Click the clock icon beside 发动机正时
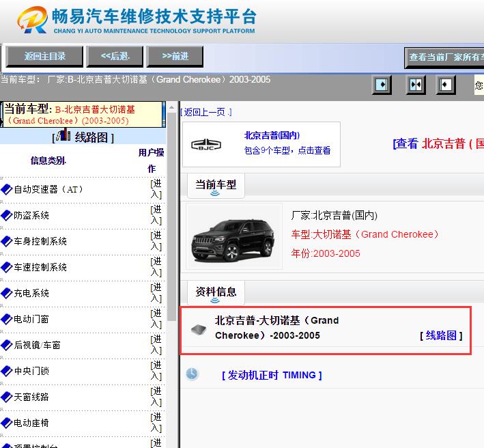The height and width of the screenshot is (448, 484). pos(192,374)
